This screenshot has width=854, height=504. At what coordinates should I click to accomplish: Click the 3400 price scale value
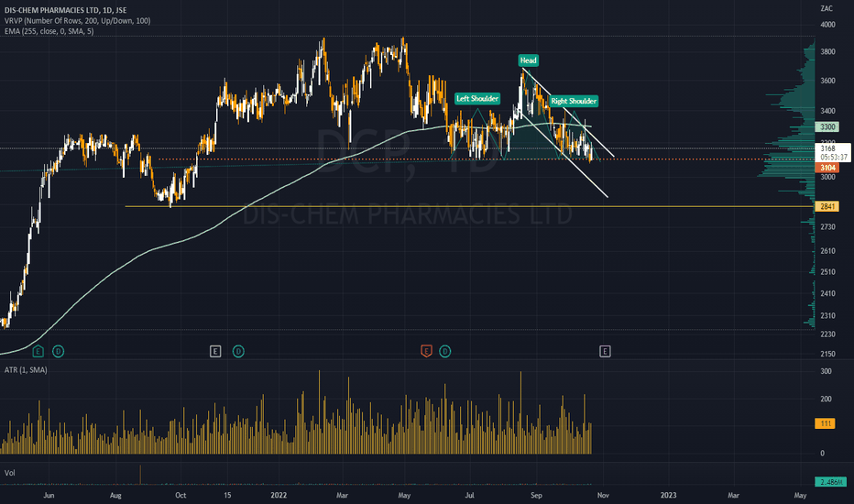click(x=827, y=111)
